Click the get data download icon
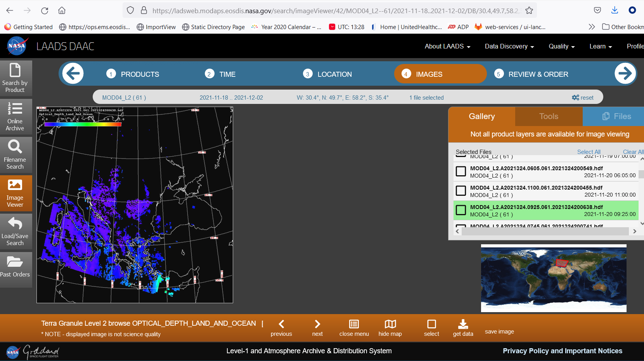This screenshot has width=644, height=361. click(463, 324)
